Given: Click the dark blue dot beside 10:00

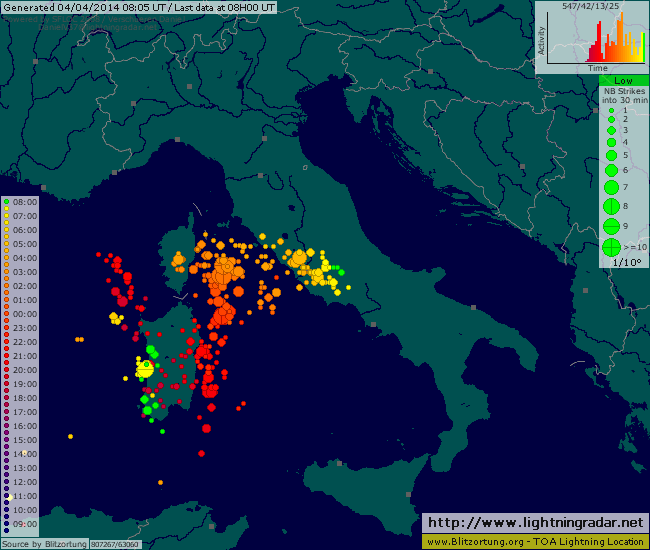Looking at the screenshot, I should (7, 510).
